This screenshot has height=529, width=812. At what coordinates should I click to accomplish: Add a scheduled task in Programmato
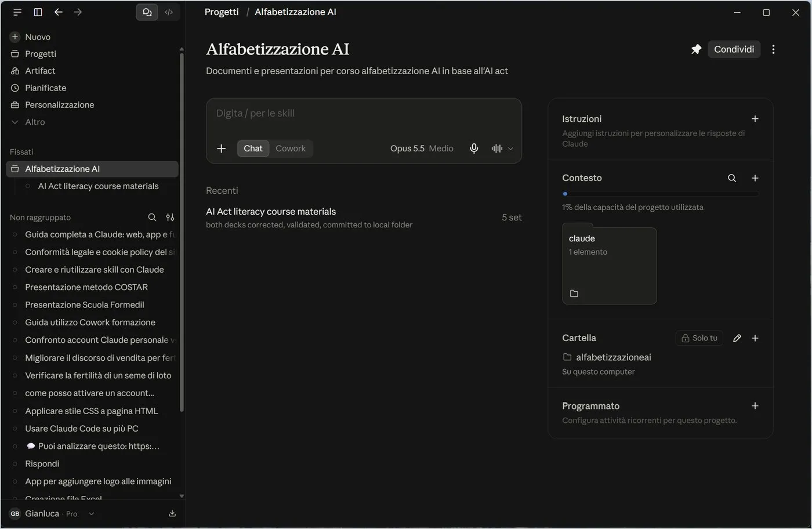coord(755,406)
